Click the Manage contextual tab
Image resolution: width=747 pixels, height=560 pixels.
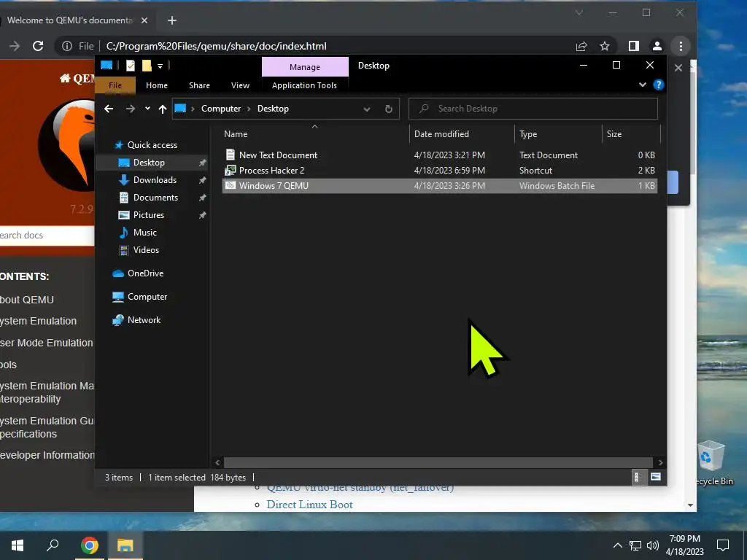(305, 67)
